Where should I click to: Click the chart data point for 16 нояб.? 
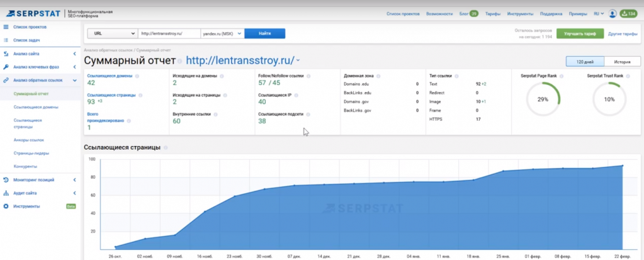[205, 212]
